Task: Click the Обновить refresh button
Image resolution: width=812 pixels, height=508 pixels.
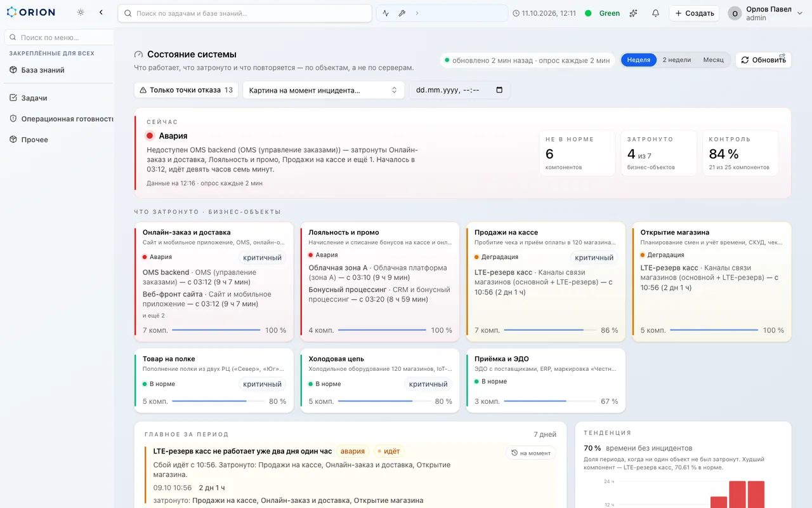Action: [763, 60]
